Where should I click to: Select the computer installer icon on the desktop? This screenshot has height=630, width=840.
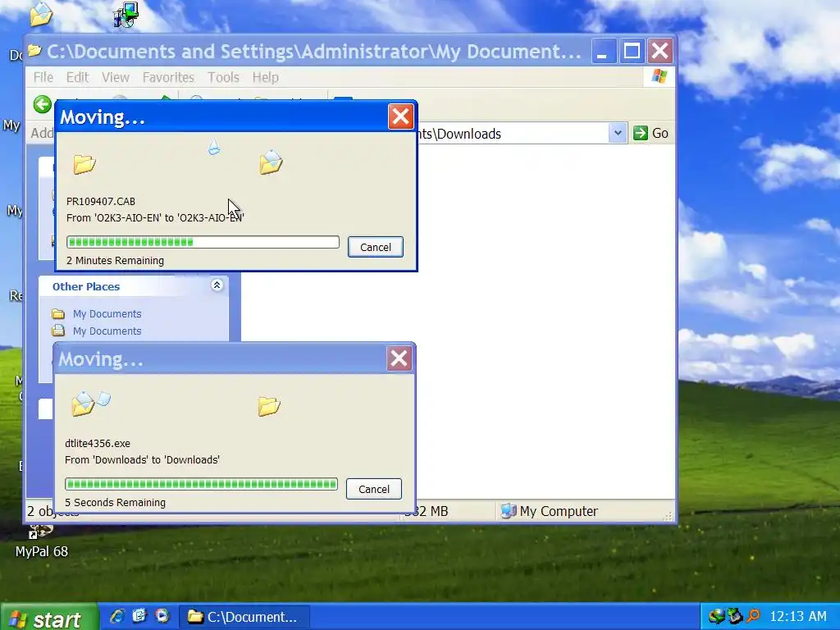[126, 15]
